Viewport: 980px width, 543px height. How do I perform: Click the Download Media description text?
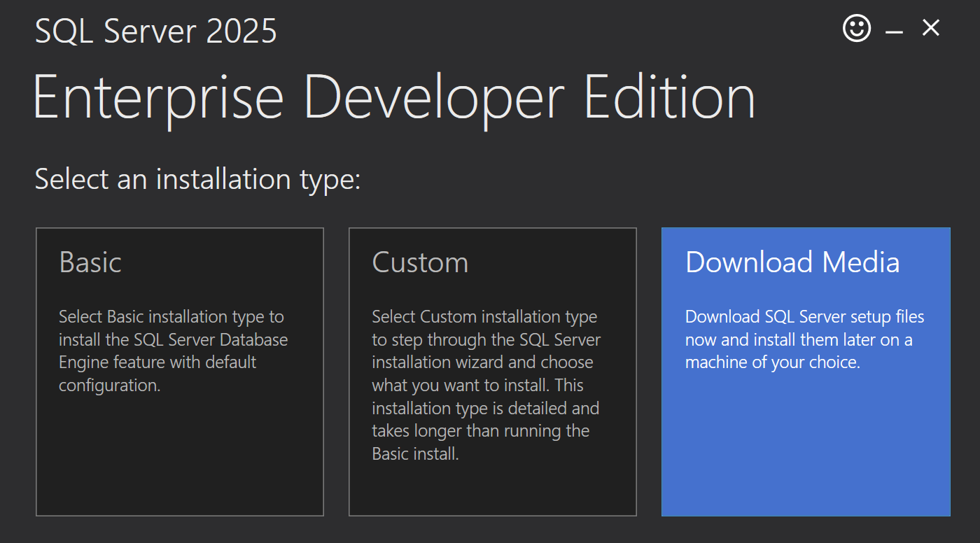click(x=804, y=340)
